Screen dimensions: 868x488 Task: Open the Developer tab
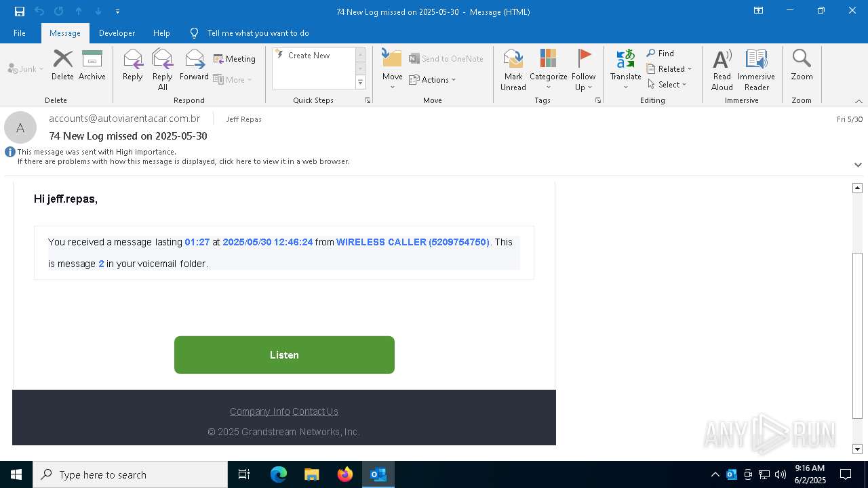pos(117,33)
